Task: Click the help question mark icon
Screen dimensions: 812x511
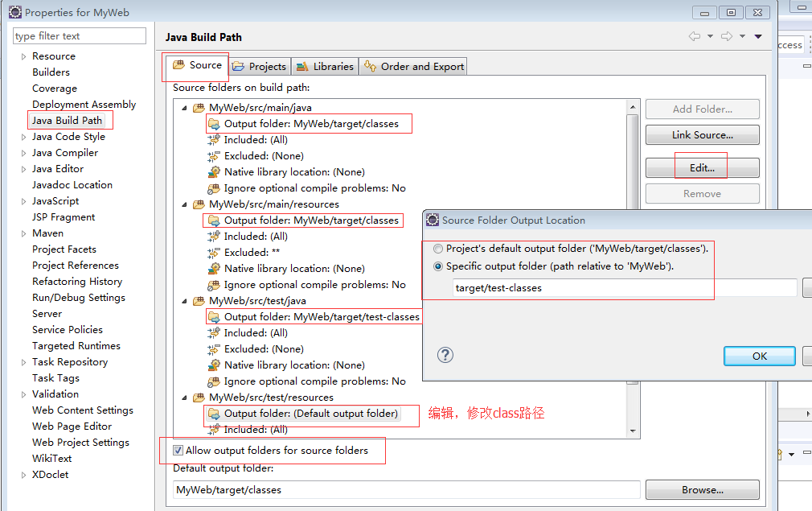Action: click(445, 355)
